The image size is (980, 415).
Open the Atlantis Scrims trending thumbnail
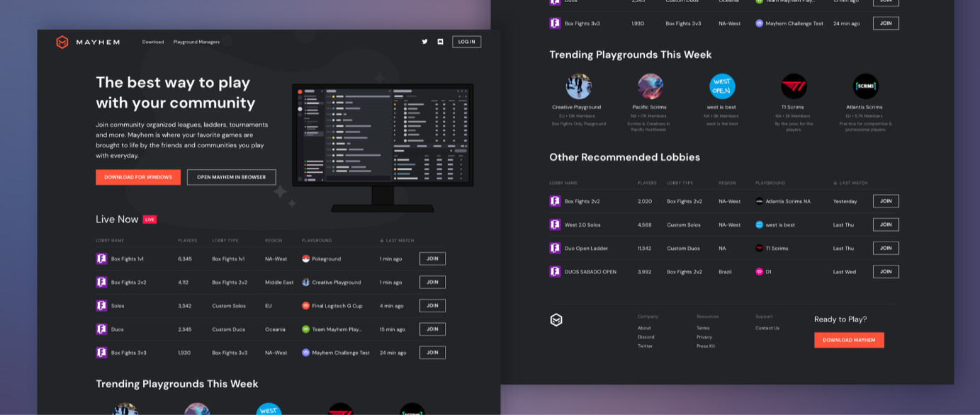tap(866, 86)
